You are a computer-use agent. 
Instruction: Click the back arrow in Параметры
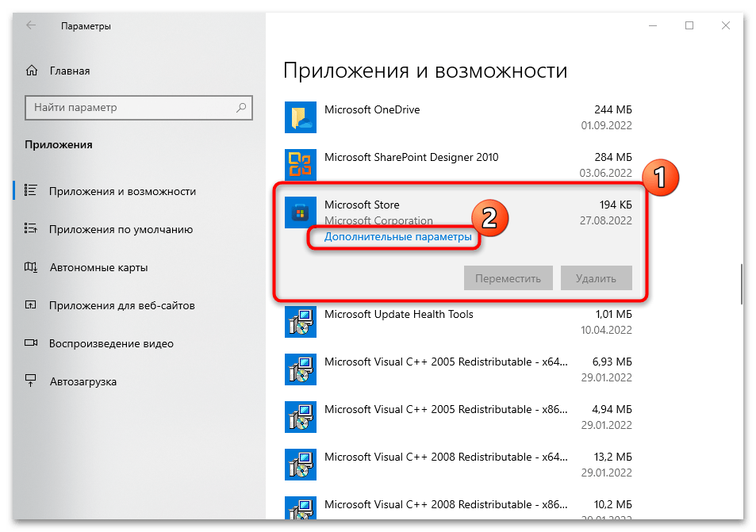point(32,25)
